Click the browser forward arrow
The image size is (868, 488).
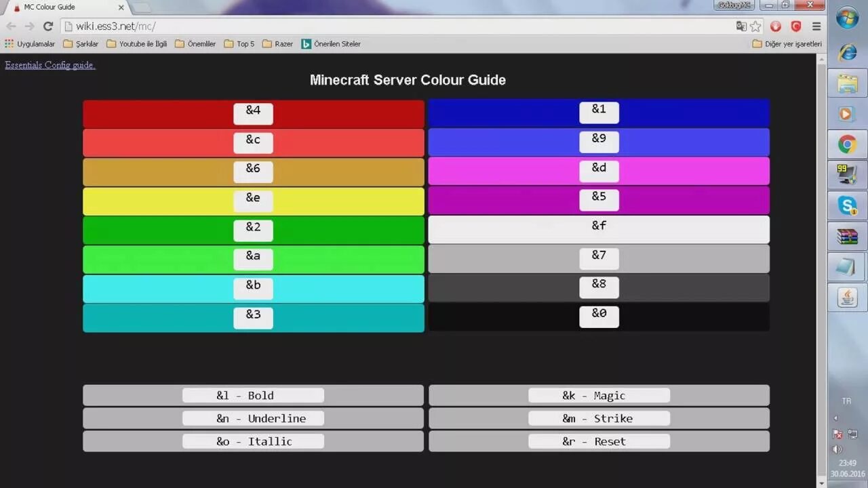29,26
